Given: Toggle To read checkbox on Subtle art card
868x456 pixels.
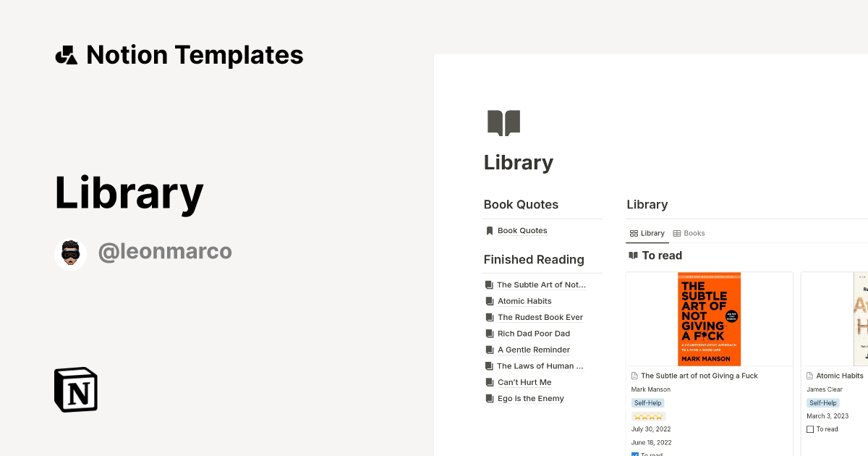Looking at the screenshot, I should pos(635,454).
